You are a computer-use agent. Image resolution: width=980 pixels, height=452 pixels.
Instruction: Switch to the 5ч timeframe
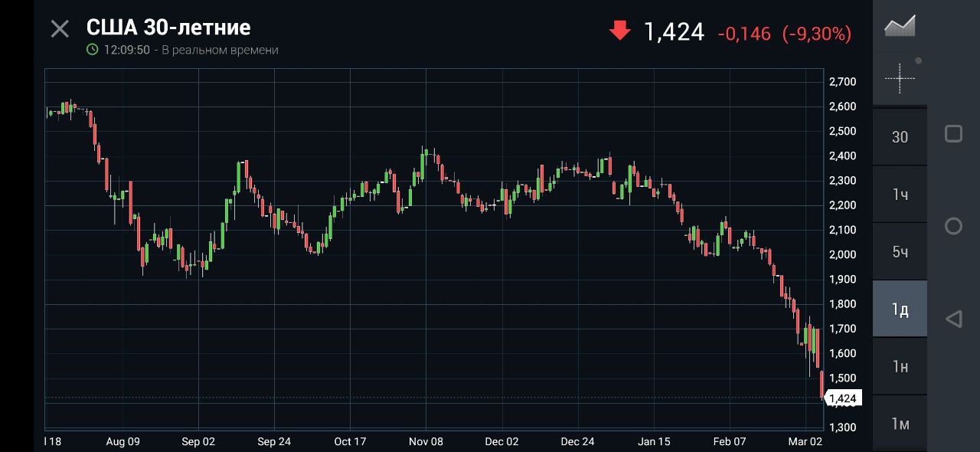click(900, 252)
